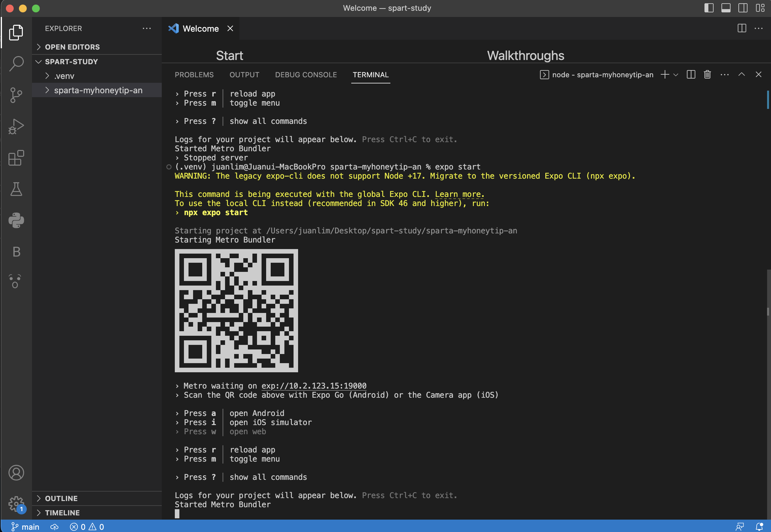Click the 'Starting Metro Bundler' terminal line
Image resolution: width=771 pixels, height=532 pixels.
tap(225, 240)
